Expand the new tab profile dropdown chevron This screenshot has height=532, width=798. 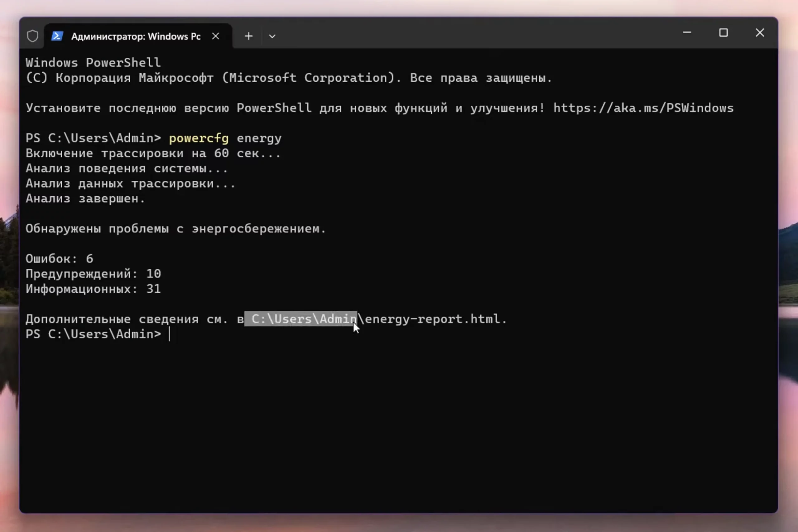[x=272, y=36]
